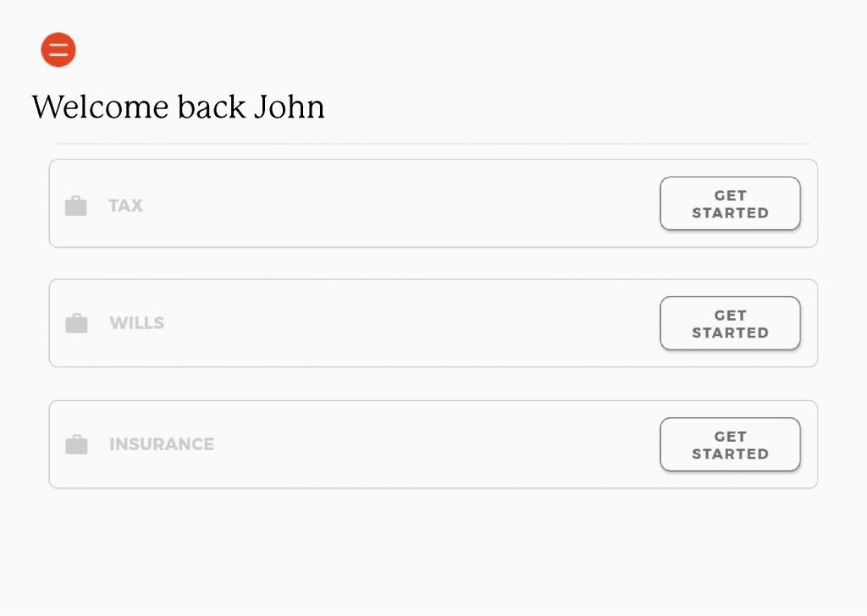Click the empty middle of the Tax card
This screenshot has width=867, height=616.
point(398,204)
